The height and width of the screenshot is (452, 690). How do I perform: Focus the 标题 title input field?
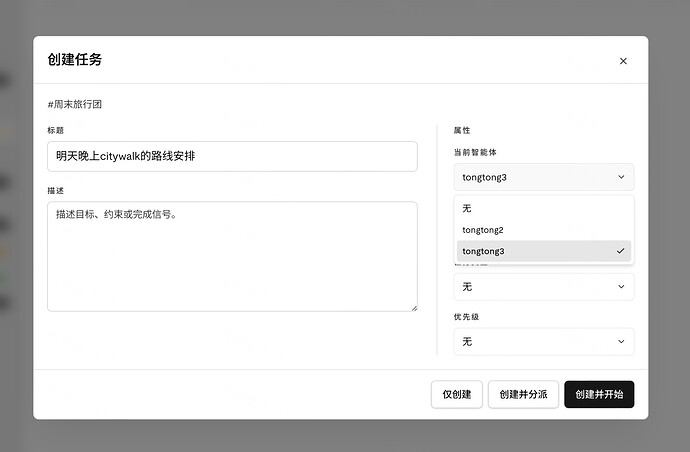coord(232,156)
